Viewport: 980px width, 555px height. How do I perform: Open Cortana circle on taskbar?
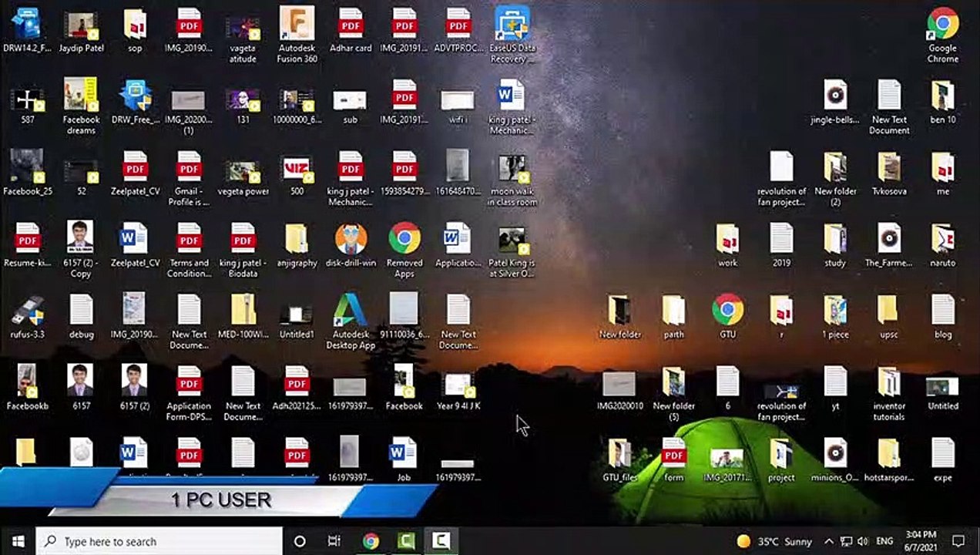coord(300,541)
